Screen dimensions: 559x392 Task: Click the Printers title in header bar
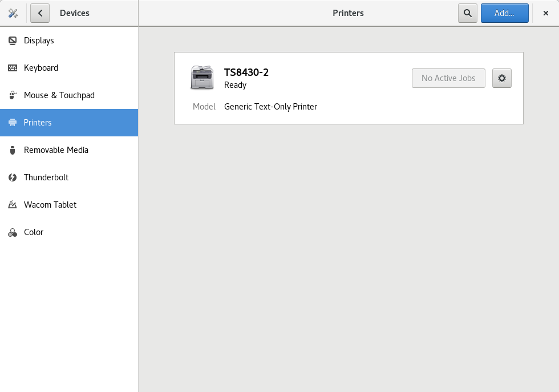point(349,13)
